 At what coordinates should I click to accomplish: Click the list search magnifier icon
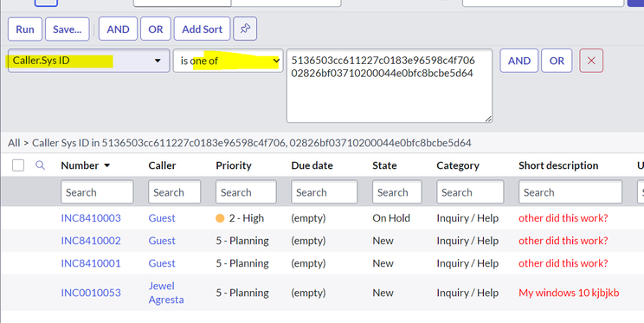point(40,165)
